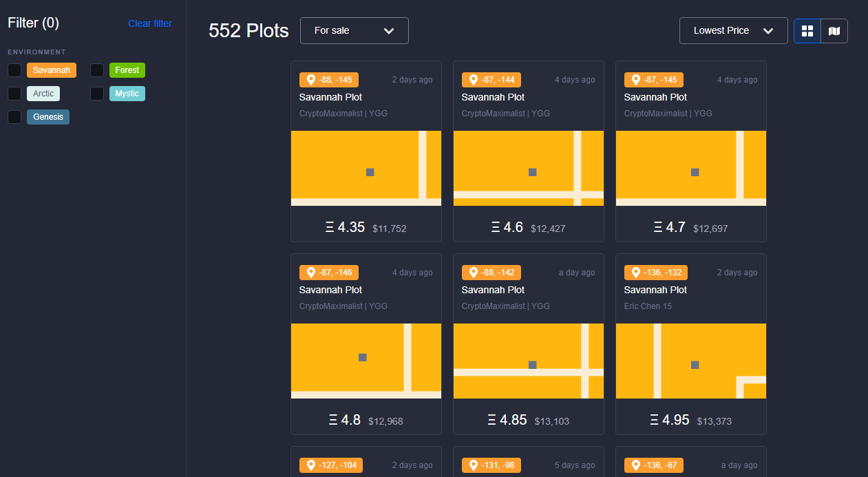Image resolution: width=868 pixels, height=477 pixels.
Task: Click chevron arrow in Lowest Price dropdown
Action: point(768,31)
